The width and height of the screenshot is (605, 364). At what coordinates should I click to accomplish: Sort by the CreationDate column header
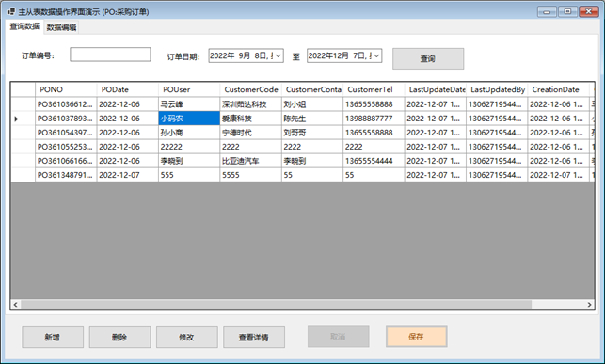(558, 89)
